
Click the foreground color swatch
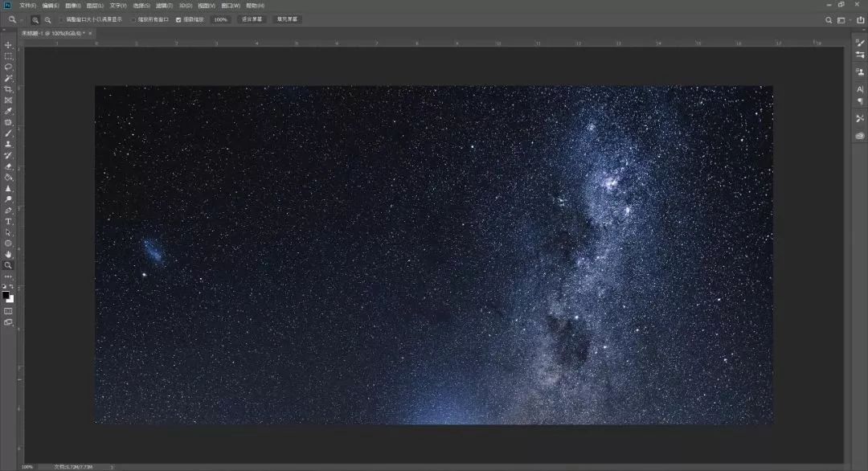point(6,295)
